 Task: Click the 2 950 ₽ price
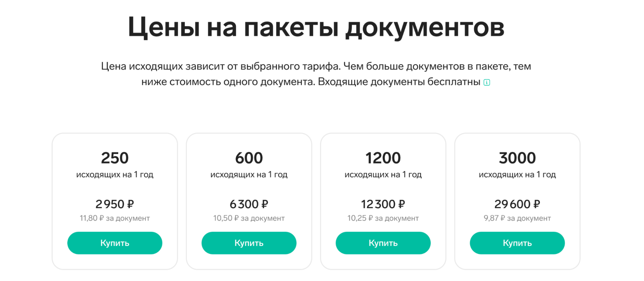pyautogui.click(x=115, y=204)
